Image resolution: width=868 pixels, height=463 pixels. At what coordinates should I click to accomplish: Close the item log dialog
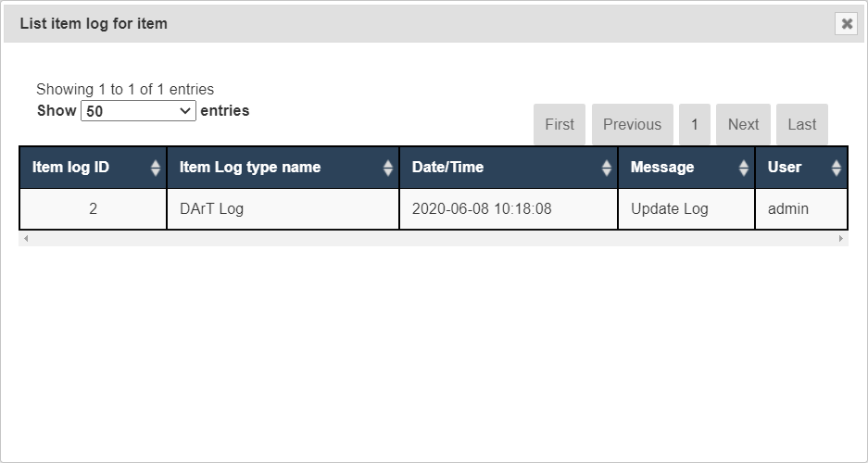(x=846, y=24)
